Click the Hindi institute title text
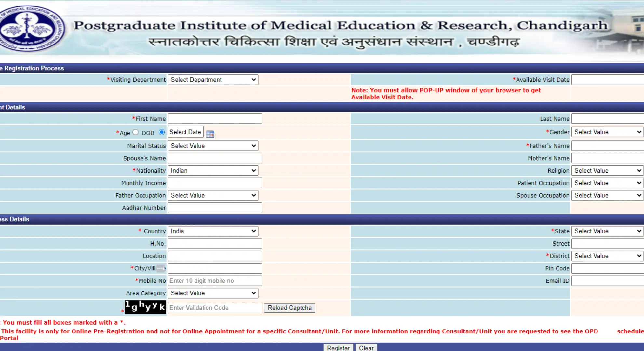The width and height of the screenshot is (644, 351). click(334, 42)
